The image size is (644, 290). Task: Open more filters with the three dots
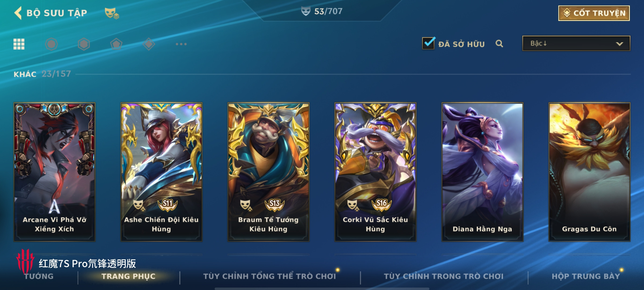pyautogui.click(x=181, y=44)
